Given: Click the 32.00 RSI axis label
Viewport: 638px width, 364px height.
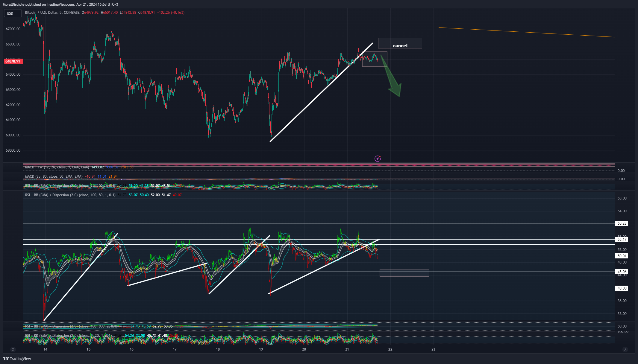Looking at the screenshot, I should 622,314.
